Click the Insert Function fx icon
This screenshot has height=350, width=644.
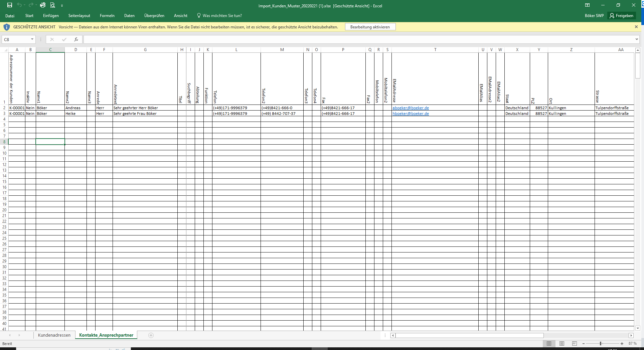[76, 39]
